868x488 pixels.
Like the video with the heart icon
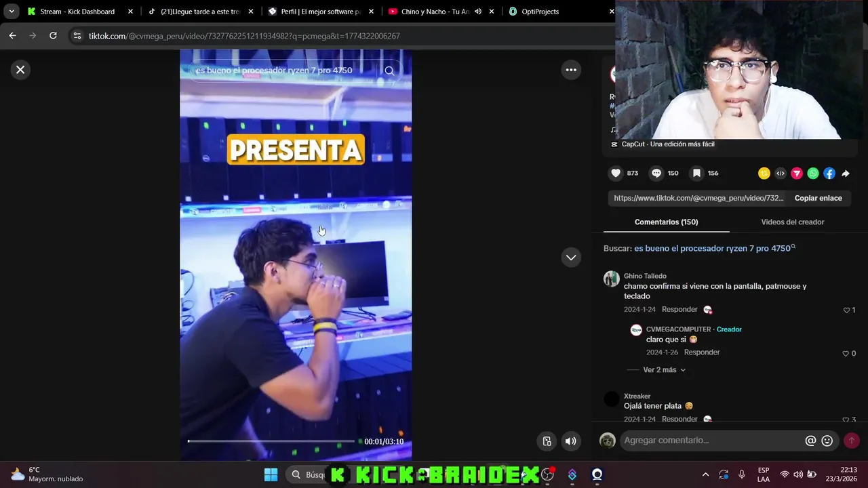pos(616,173)
